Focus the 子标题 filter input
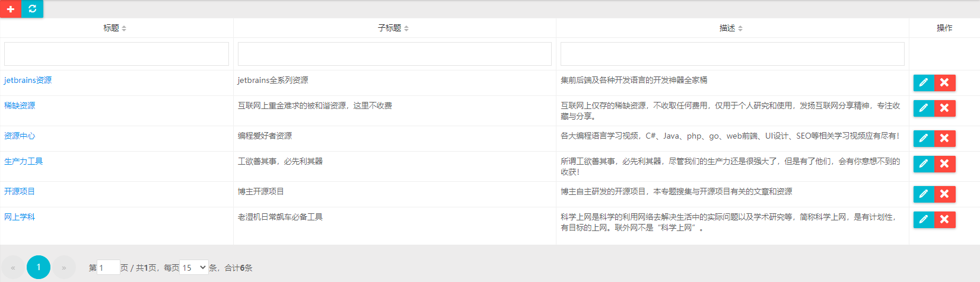 click(394, 54)
